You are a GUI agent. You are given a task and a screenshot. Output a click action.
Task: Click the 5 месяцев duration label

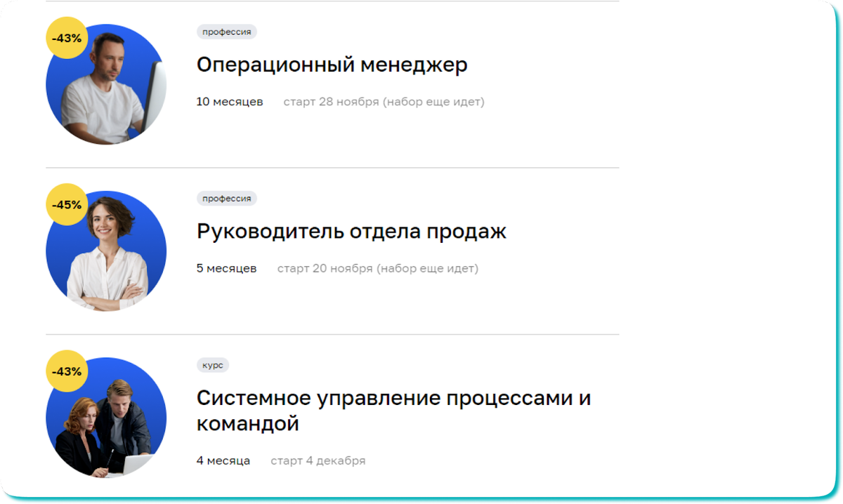coord(226,268)
